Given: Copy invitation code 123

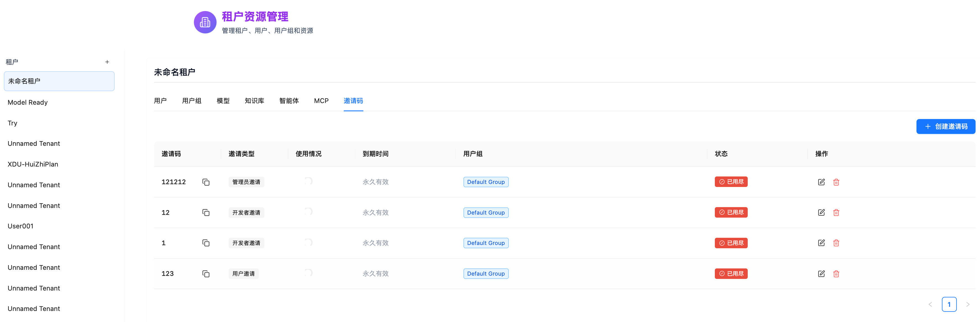Looking at the screenshot, I should 206,274.
